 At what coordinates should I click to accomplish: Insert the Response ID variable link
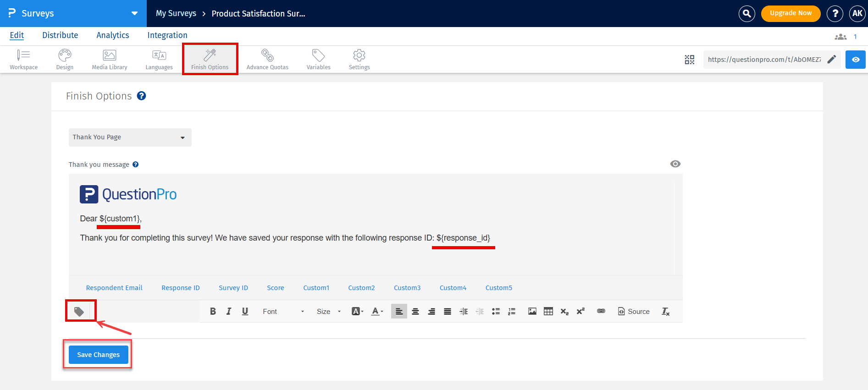coord(180,288)
